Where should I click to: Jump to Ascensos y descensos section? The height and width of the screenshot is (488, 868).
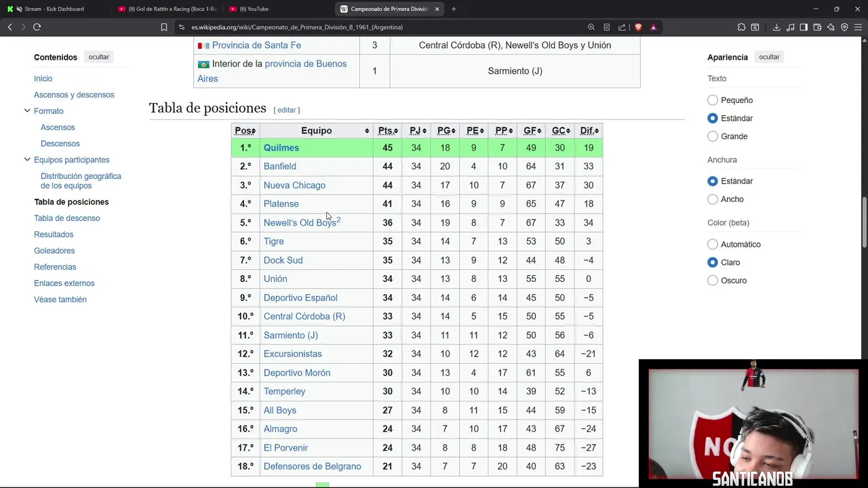coord(74,95)
